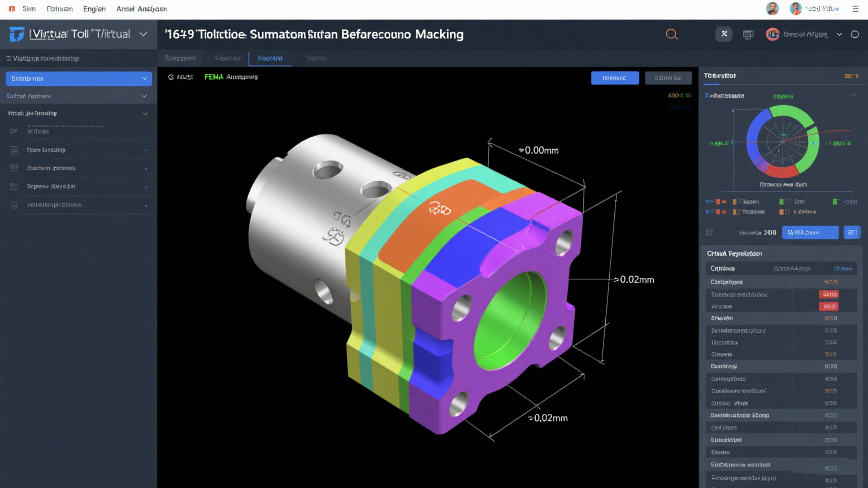
Task: Open the search function in the top bar
Action: (671, 34)
